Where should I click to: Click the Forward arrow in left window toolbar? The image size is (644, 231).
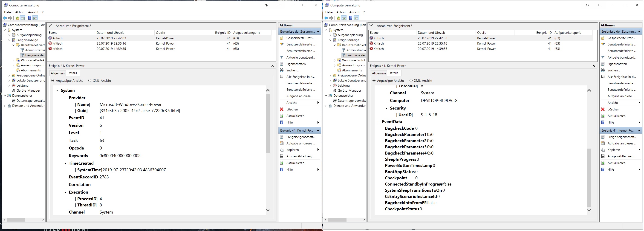click(10, 18)
